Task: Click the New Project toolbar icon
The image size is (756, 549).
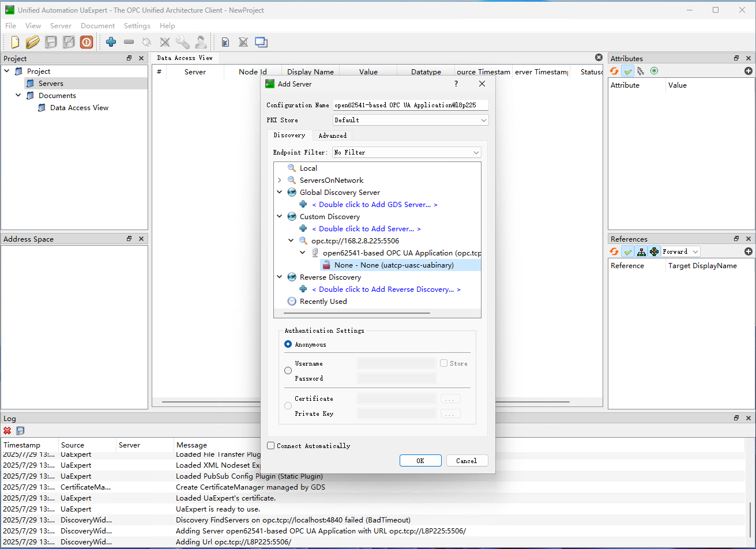Action: point(15,42)
